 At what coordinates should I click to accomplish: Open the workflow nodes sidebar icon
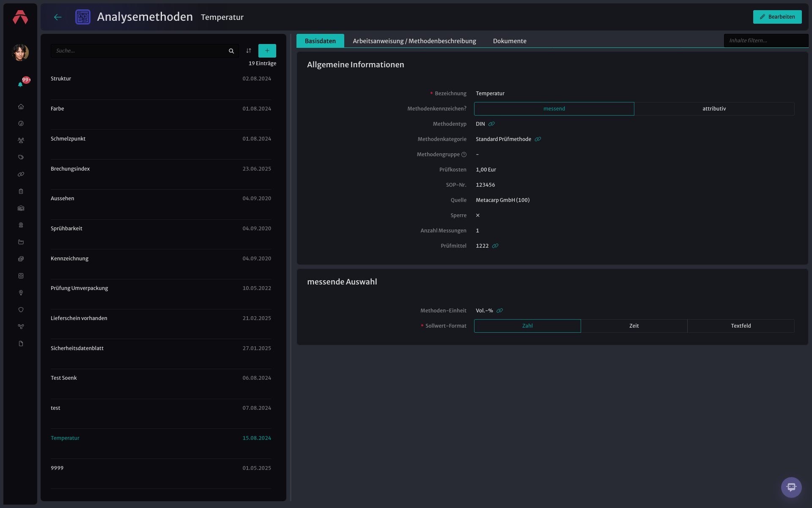pos(21,327)
